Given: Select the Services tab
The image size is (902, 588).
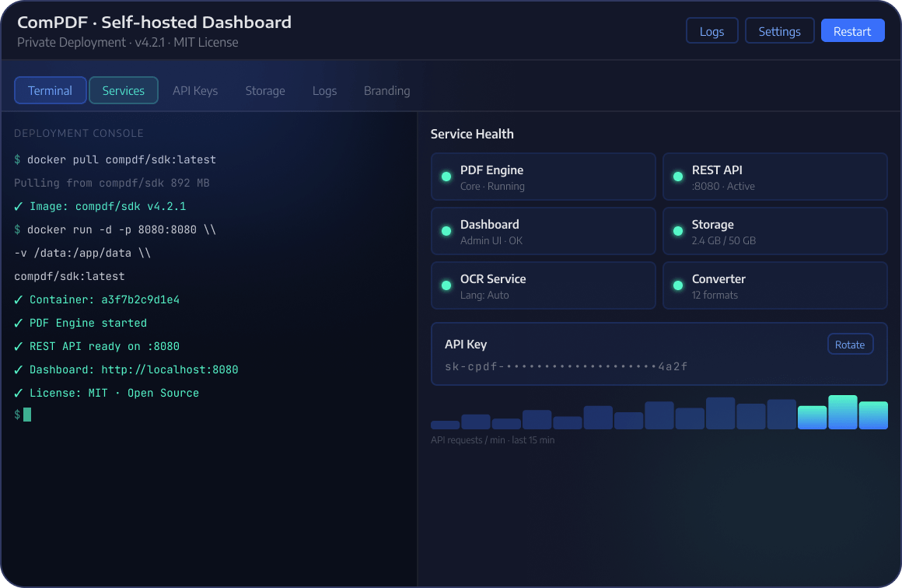Looking at the screenshot, I should coord(123,90).
